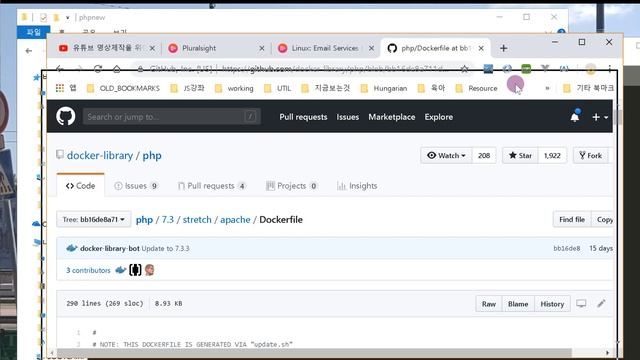The height and width of the screenshot is (360, 640).
Task: Open working bookmark folder
Action: 234,88
